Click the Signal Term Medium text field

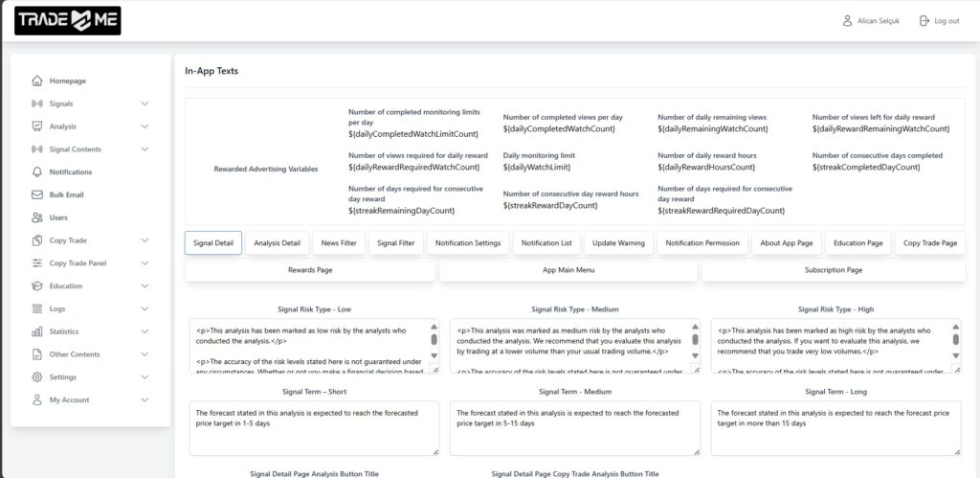coord(572,427)
